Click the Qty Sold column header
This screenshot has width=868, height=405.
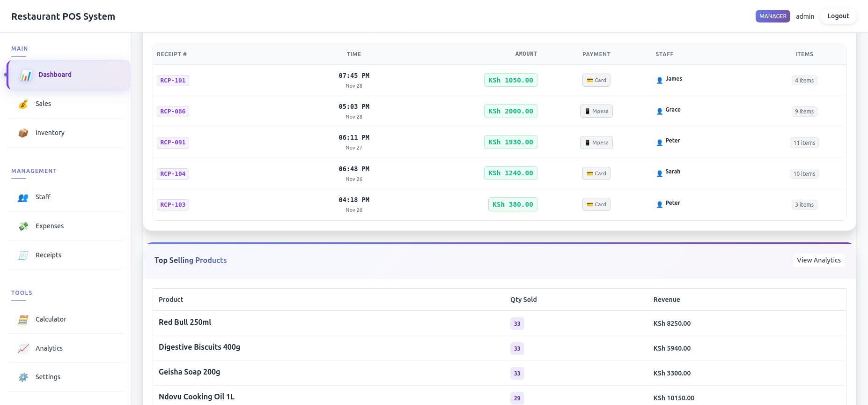point(523,300)
